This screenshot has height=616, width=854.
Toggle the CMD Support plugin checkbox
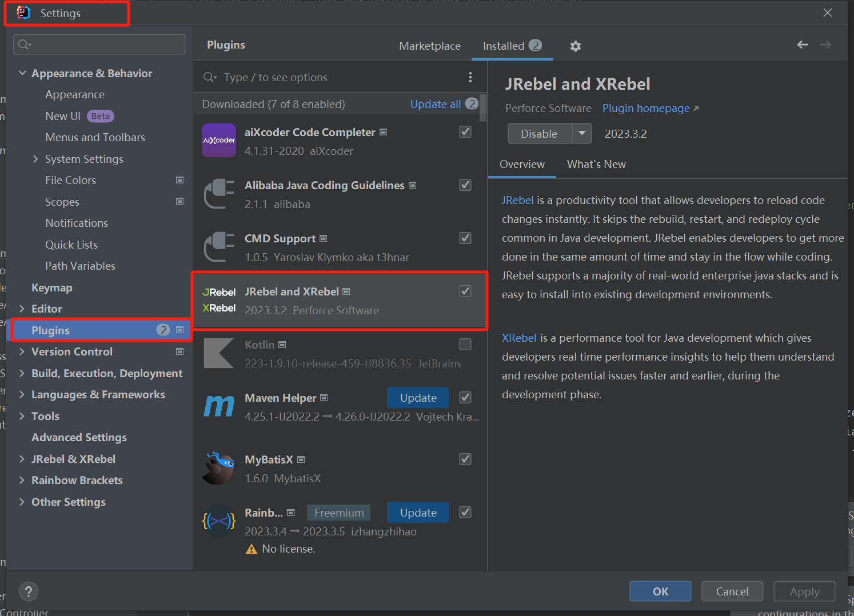465,238
